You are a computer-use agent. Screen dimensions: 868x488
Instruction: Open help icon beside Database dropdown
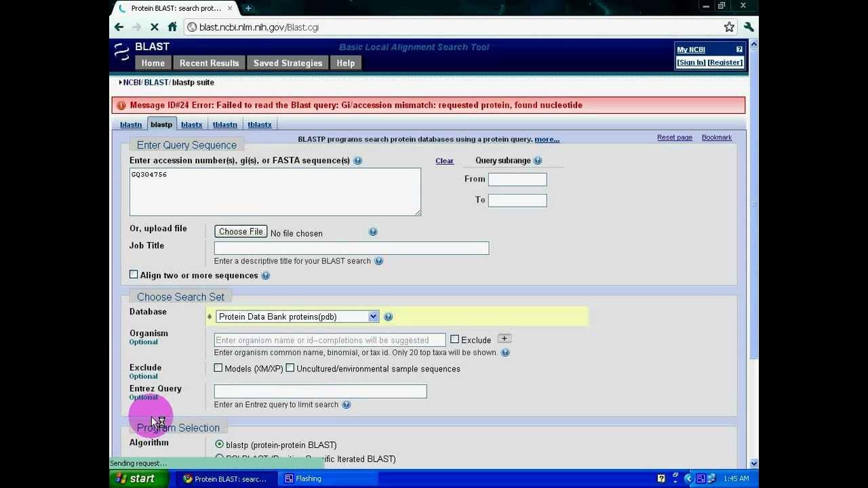[x=388, y=317]
